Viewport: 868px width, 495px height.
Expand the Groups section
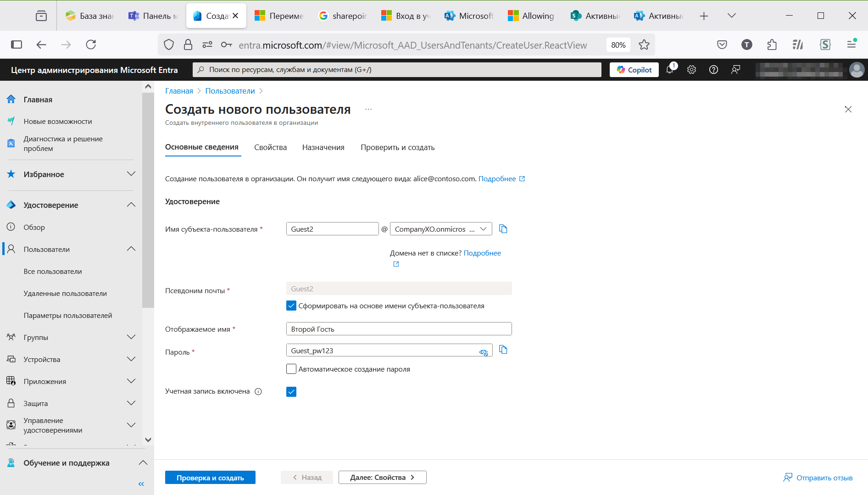[x=131, y=337]
